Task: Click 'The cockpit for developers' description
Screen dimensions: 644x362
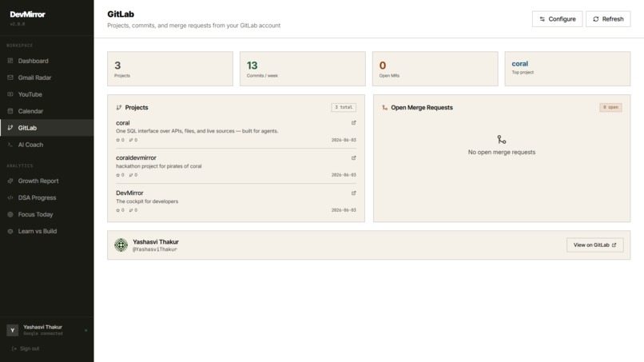Action: pos(147,201)
